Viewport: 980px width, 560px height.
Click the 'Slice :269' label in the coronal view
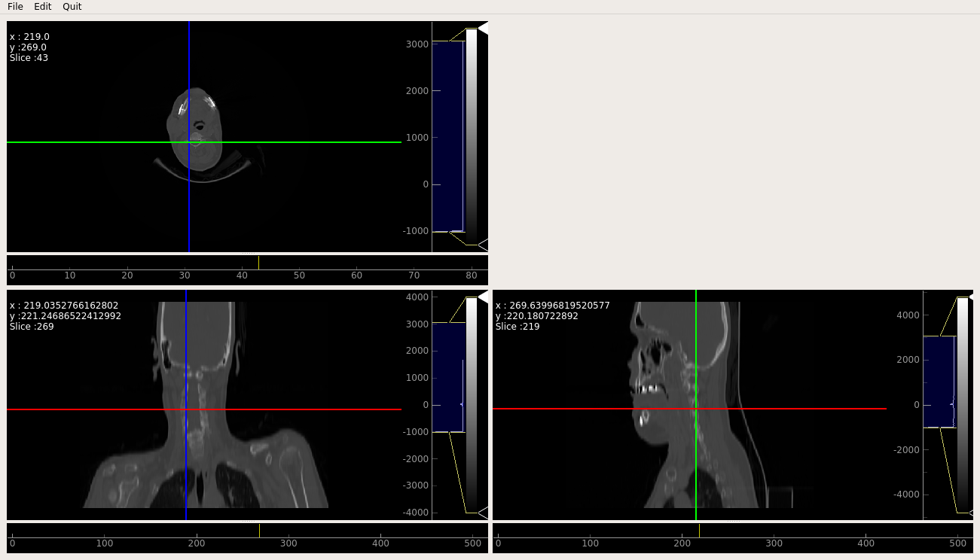pyautogui.click(x=32, y=327)
